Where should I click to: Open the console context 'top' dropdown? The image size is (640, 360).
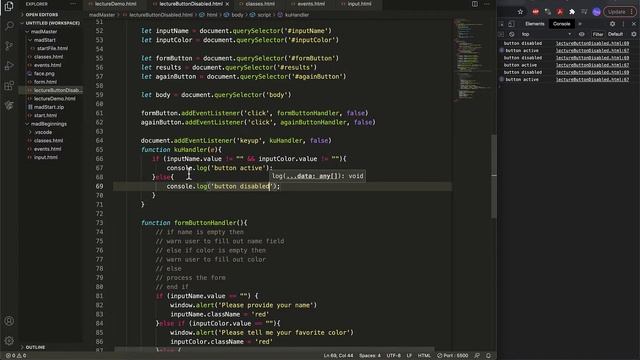click(x=546, y=34)
